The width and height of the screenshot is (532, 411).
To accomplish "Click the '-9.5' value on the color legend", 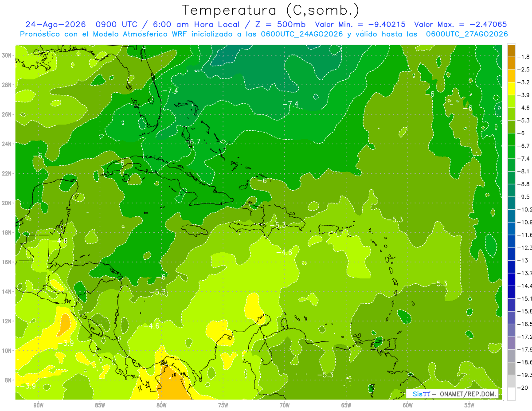I will [x=524, y=196].
